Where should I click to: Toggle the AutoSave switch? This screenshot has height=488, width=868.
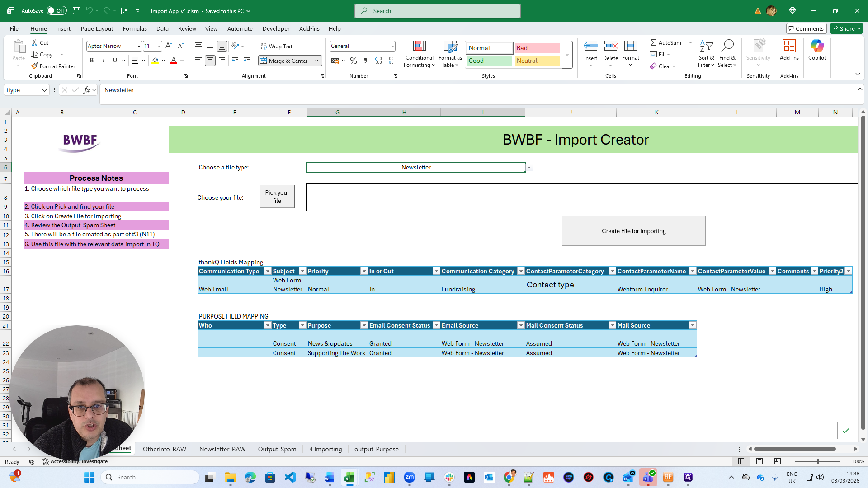(x=57, y=11)
